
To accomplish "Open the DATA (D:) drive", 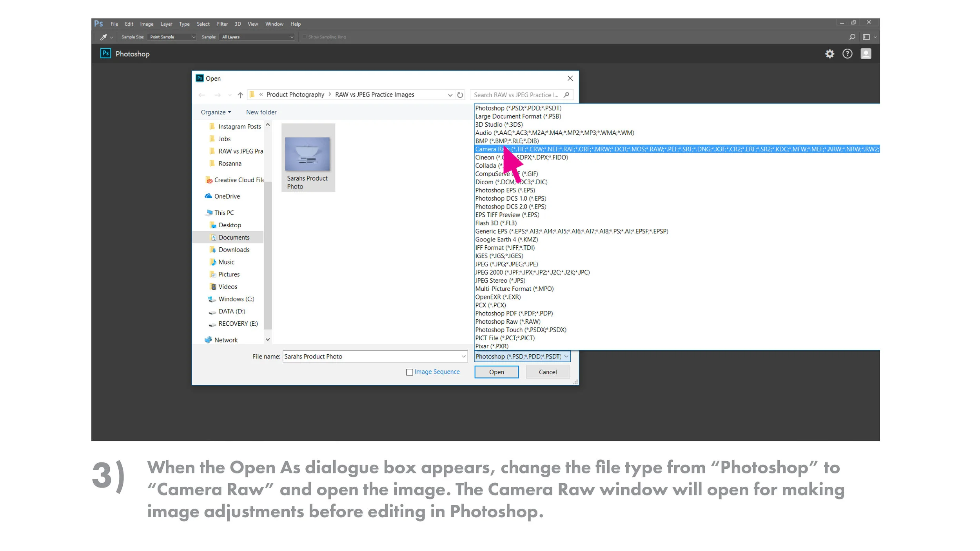I will coord(227,312).
